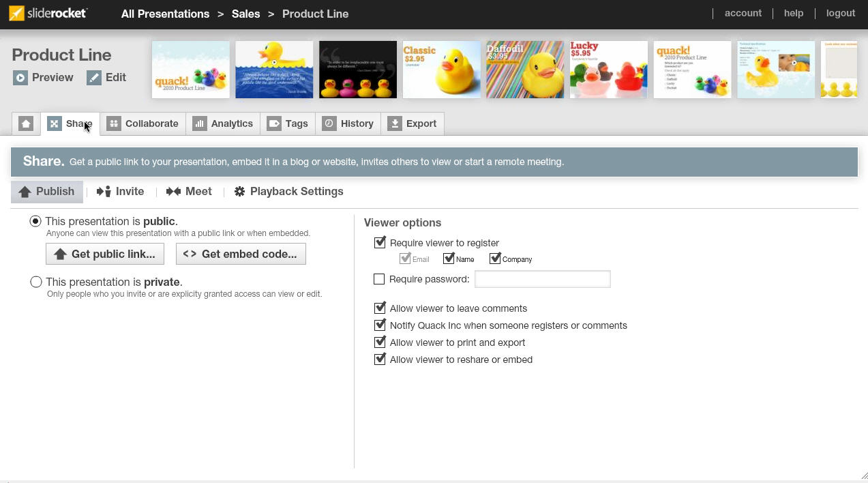The width and height of the screenshot is (868, 483).
Task: Click the SlideRocket logo
Action: [48, 13]
